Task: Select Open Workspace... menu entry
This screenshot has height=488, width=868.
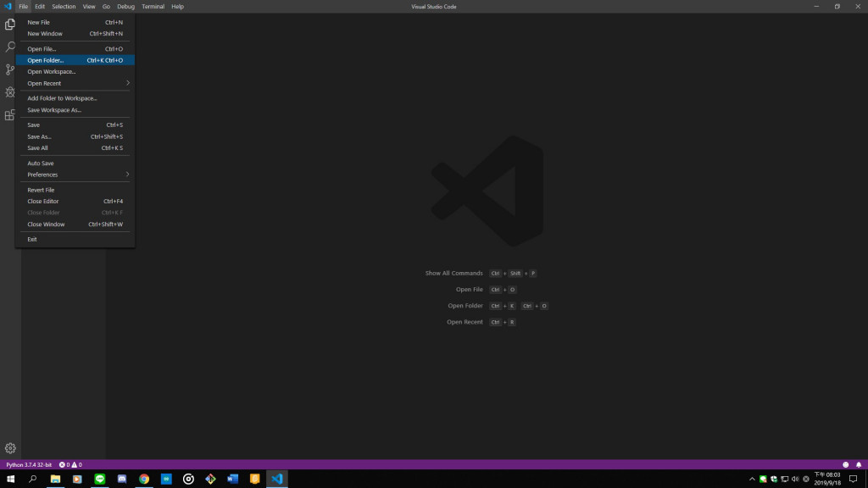Action: [75, 71]
